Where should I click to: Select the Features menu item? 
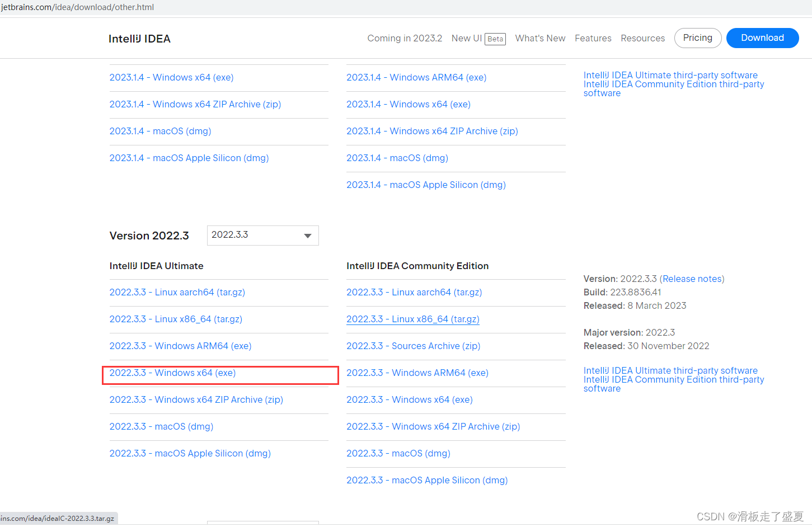593,38
